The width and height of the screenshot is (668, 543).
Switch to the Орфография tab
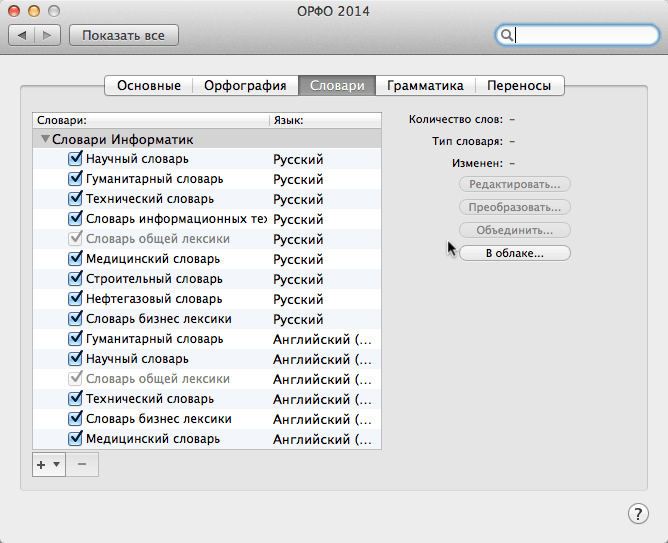(245, 86)
